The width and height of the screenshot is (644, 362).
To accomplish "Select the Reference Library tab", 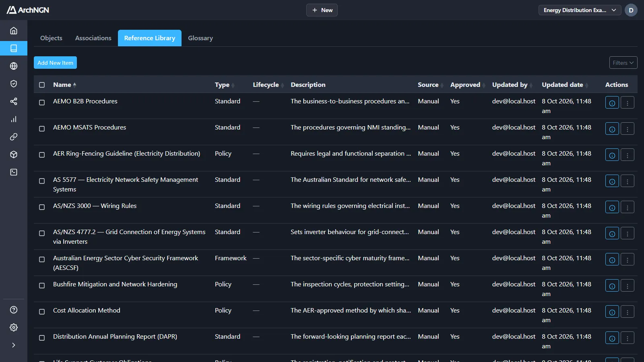I will [x=150, y=38].
